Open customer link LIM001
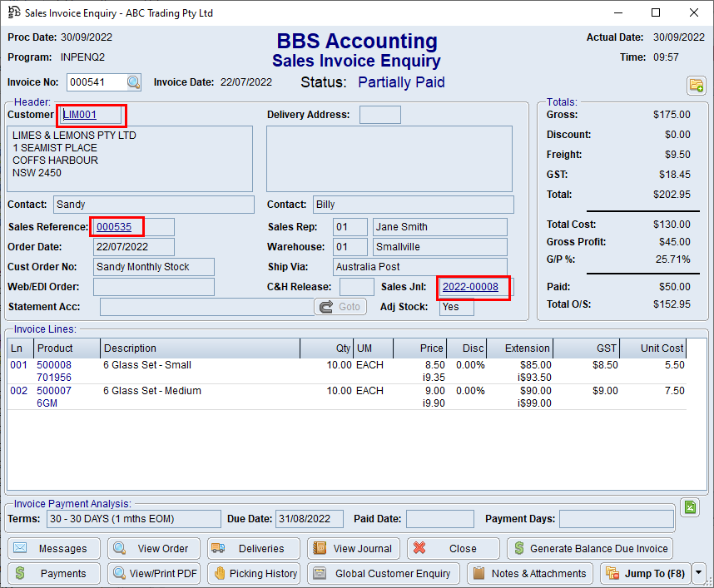This screenshot has width=714, height=588. [x=80, y=115]
